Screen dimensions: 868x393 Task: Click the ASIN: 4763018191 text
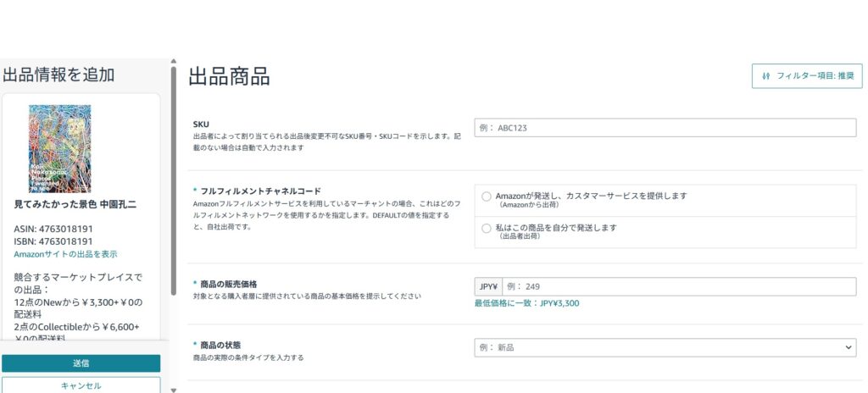click(53, 229)
